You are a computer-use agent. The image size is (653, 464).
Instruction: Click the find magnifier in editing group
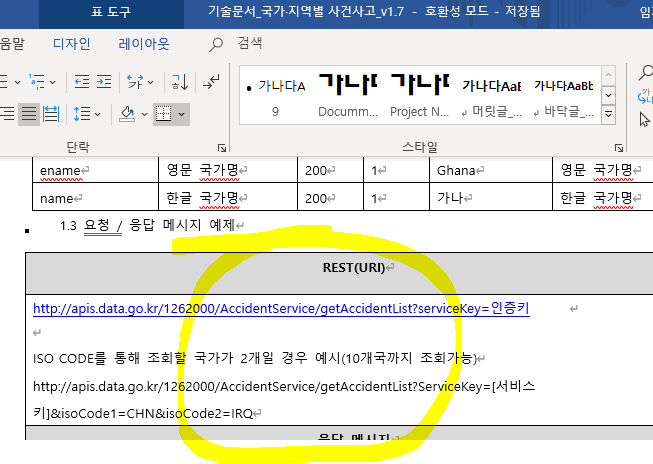(646, 72)
